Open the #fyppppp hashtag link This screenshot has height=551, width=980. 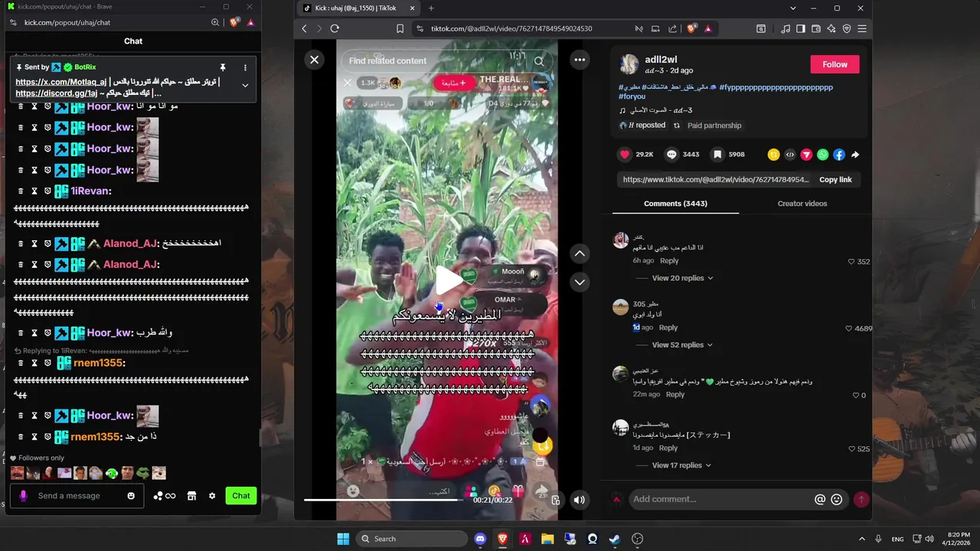tap(776, 87)
